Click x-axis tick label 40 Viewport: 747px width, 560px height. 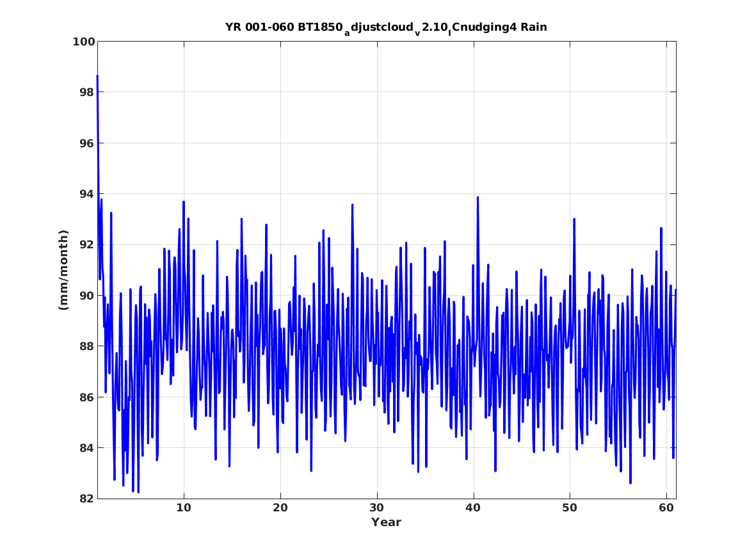pos(474,508)
